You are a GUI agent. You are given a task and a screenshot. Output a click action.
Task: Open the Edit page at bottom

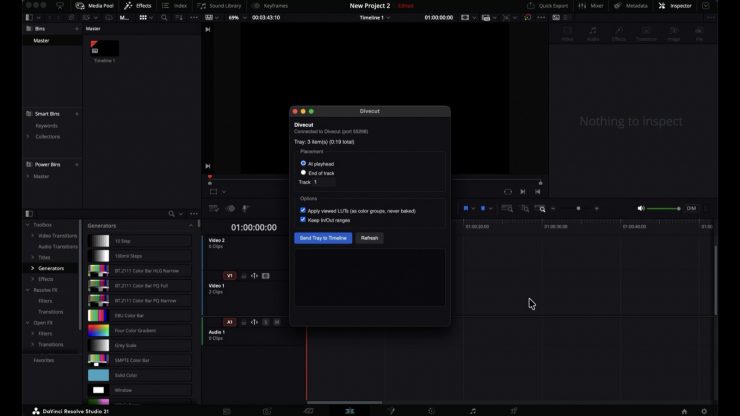click(x=349, y=411)
